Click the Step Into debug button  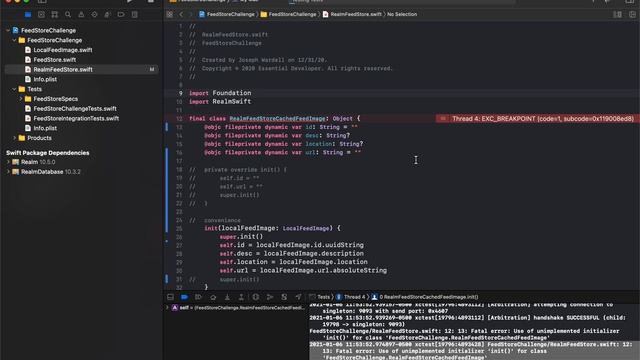(227, 297)
